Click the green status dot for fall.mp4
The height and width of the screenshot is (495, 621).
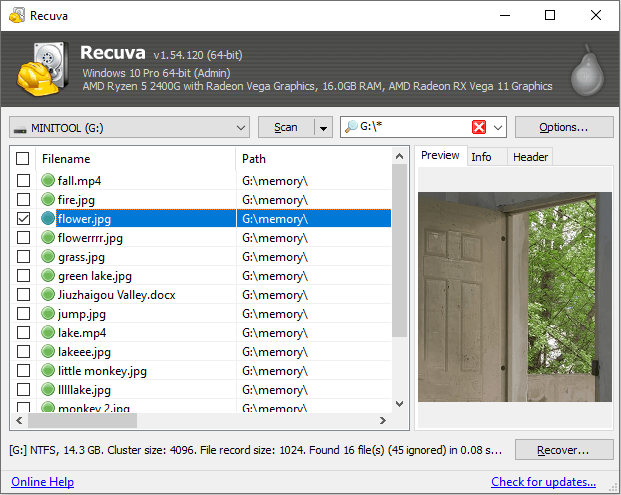(48, 181)
